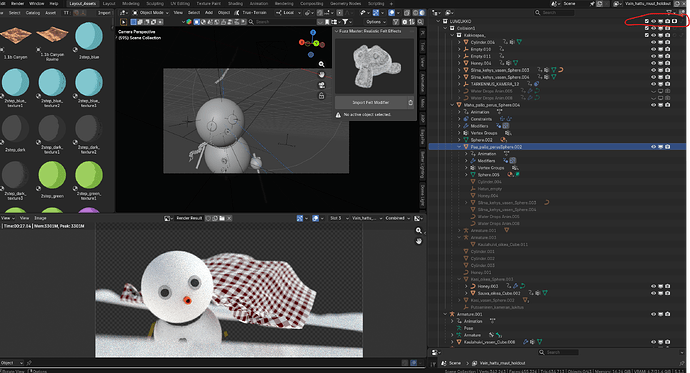Viewport: 690px width, 373px height.
Task: Collapse the LUMIUKKO collection
Action: pos(438,21)
